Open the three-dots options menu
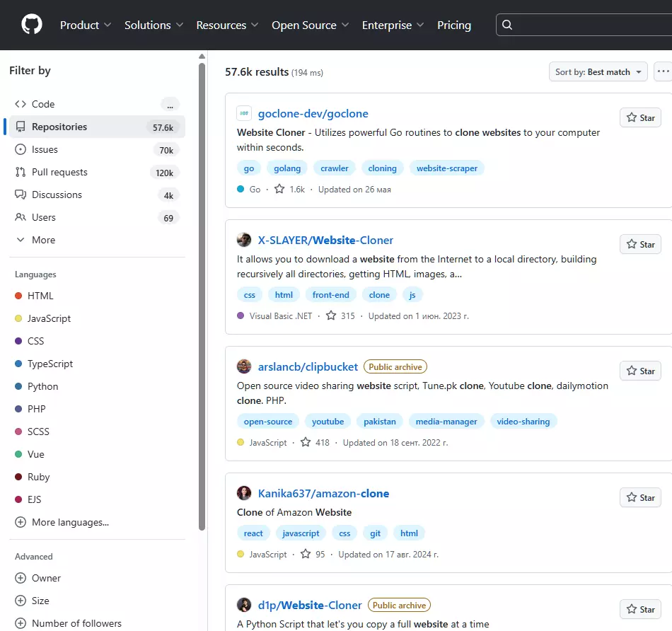Image resolution: width=672 pixels, height=631 pixels. coord(663,72)
